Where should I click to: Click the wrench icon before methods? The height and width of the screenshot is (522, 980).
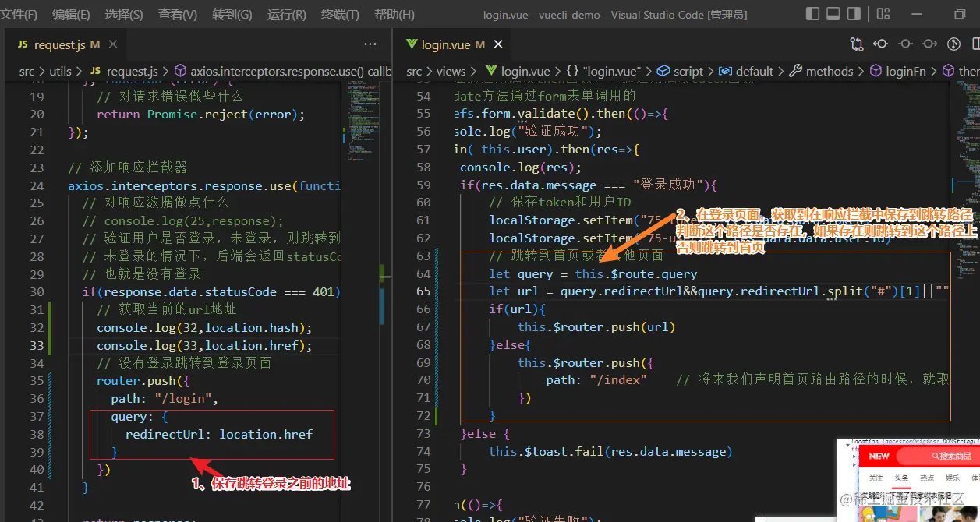click(796, 71)
